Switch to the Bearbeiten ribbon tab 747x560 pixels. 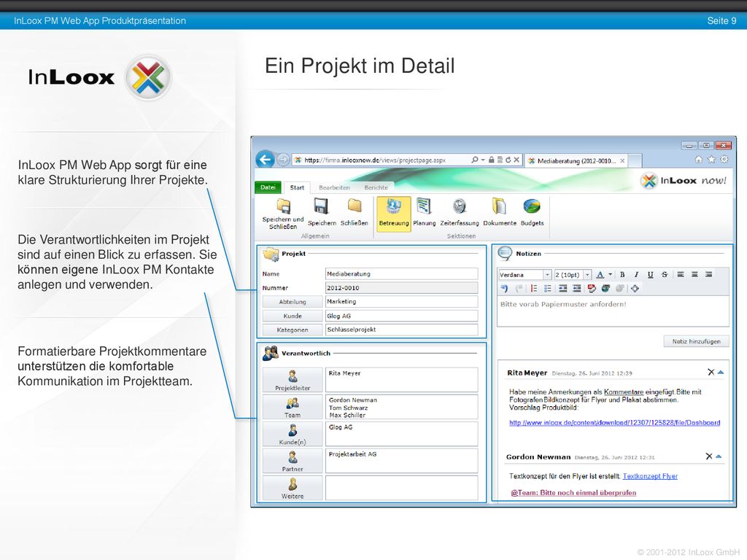click(x=334, y=187)
